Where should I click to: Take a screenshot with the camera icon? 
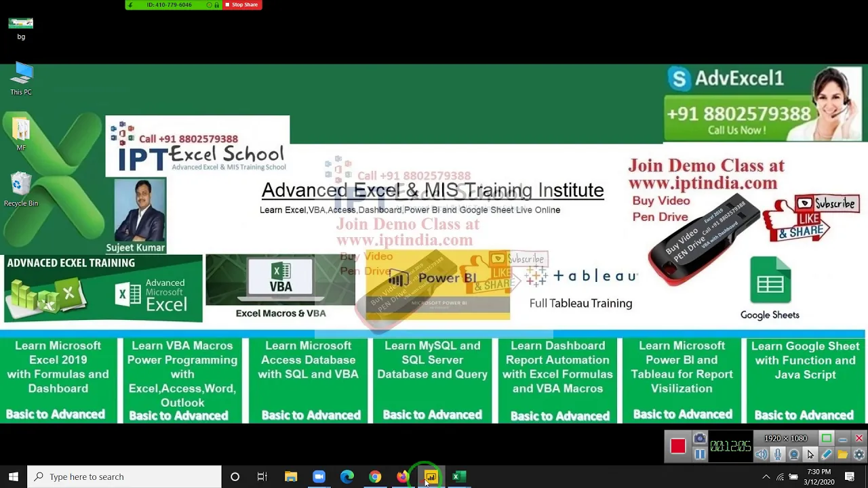[700, 439]
